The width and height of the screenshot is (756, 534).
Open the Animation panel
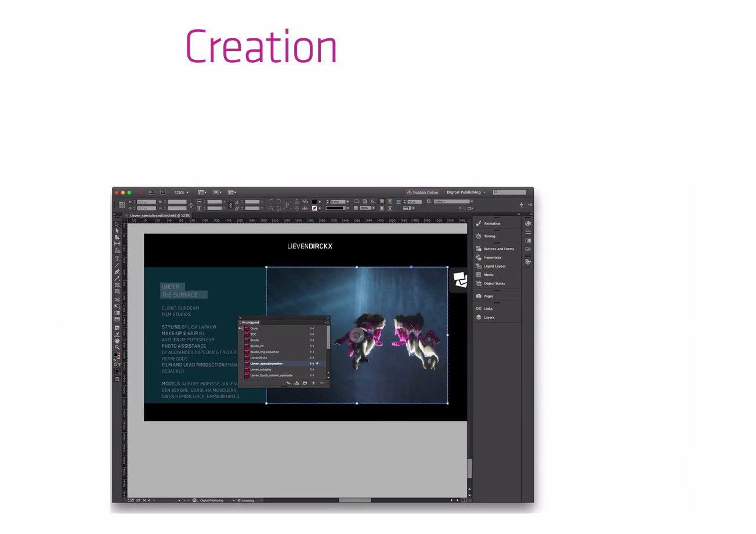pos(491,223)
